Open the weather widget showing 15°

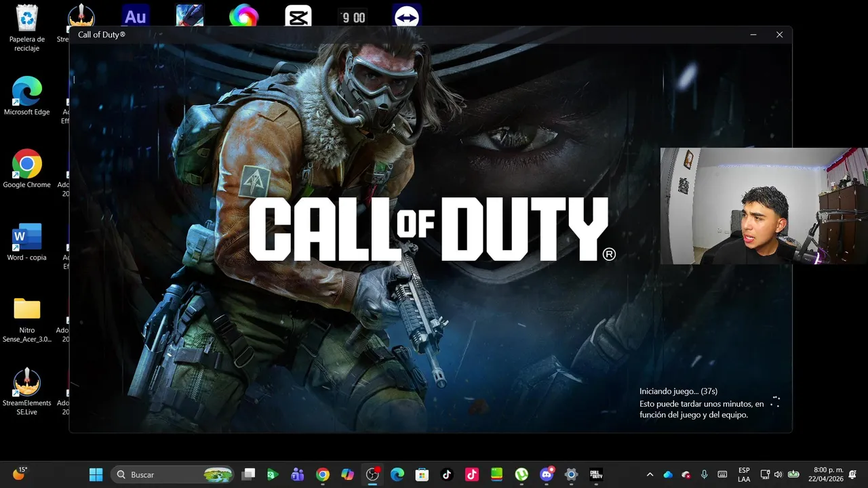[x=20, y=474]
